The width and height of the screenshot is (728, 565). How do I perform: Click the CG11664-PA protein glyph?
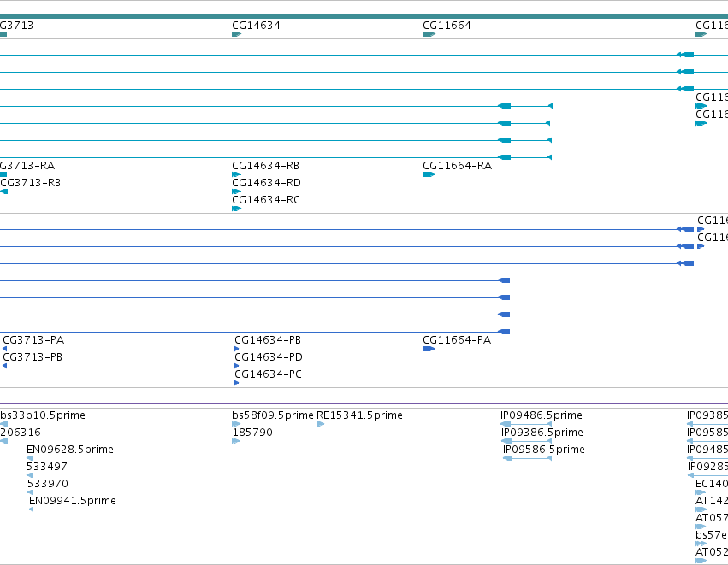point(429,349)
